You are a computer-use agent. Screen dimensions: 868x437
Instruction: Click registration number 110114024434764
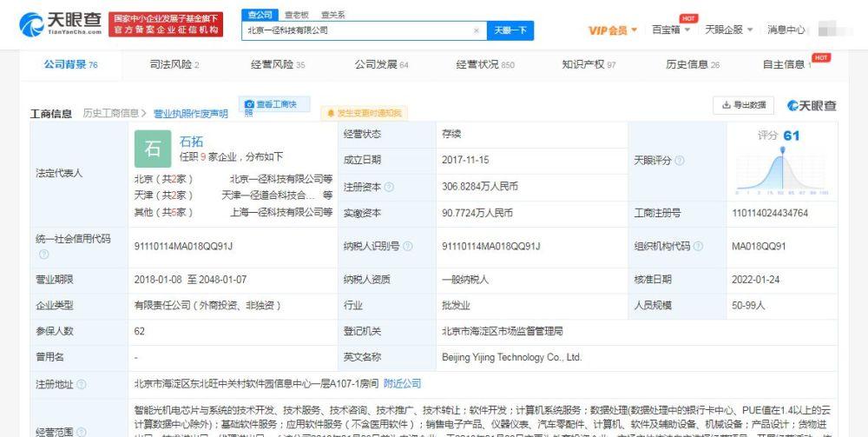[770, 213]
